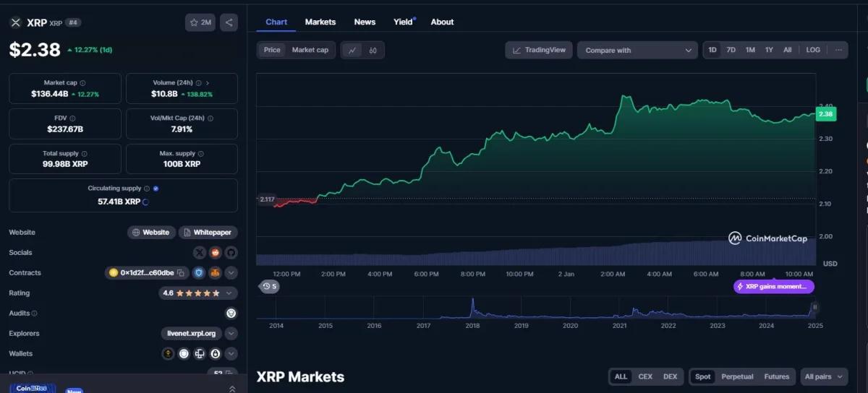Open the Yield tab

[403, 22]
